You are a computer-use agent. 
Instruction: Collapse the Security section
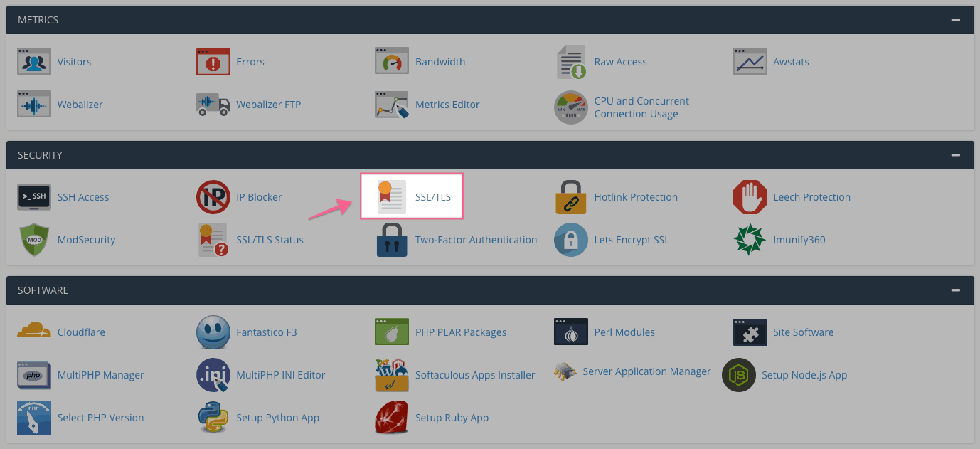pos(955,155)
